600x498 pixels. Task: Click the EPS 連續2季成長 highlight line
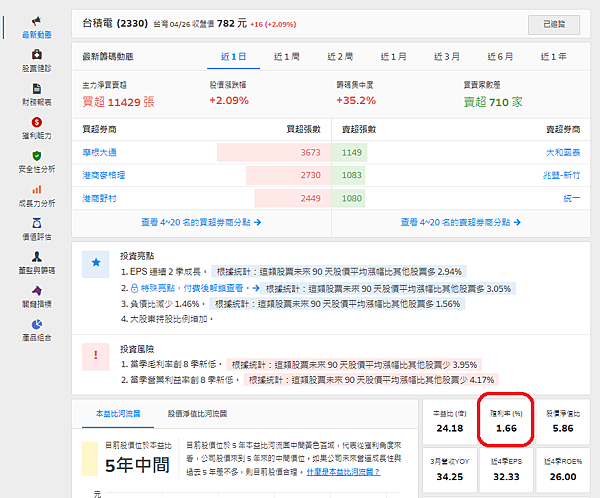pos(164,272)
